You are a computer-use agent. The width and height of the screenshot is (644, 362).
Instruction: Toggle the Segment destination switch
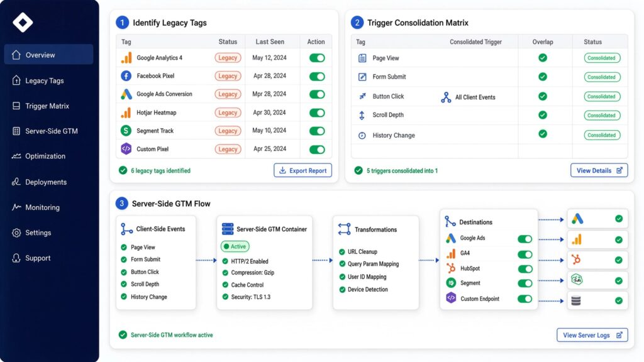525,283
